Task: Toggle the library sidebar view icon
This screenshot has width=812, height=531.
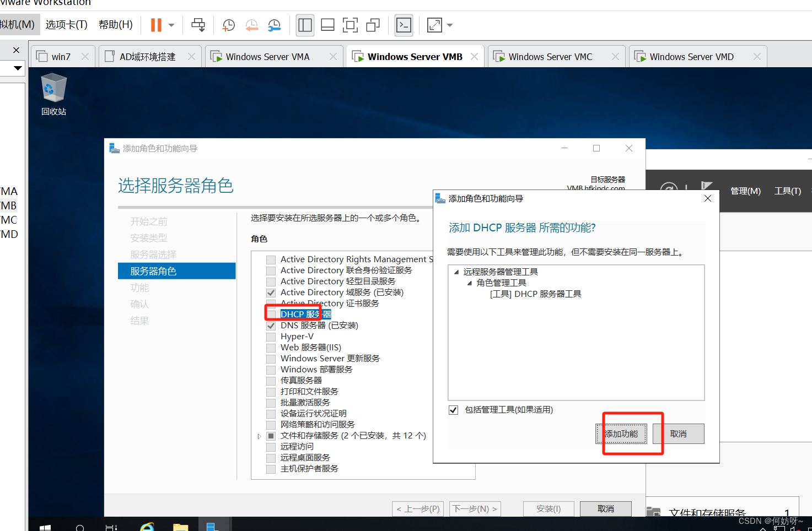Action: [305, 25]
